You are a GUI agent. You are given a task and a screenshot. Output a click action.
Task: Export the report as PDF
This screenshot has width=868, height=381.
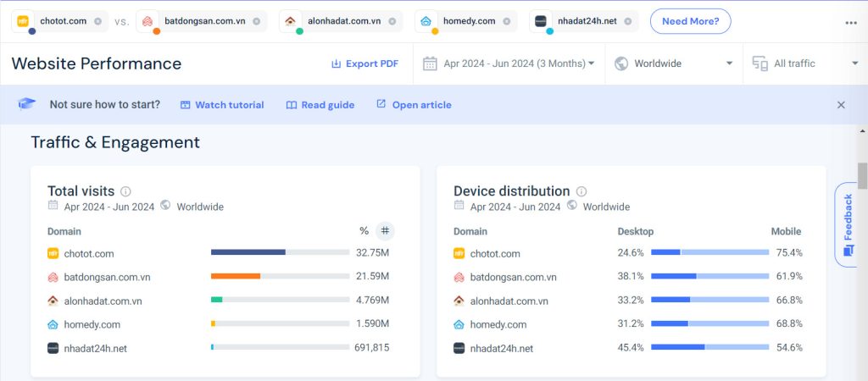point(364,63)
